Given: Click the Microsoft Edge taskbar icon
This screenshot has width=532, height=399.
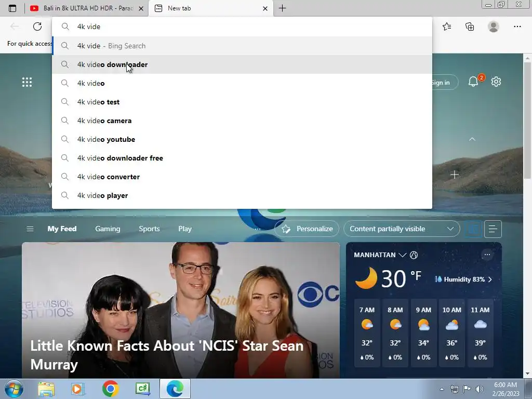Looking at the screenshot, I should pyautogui.click(x=175, y=389).
